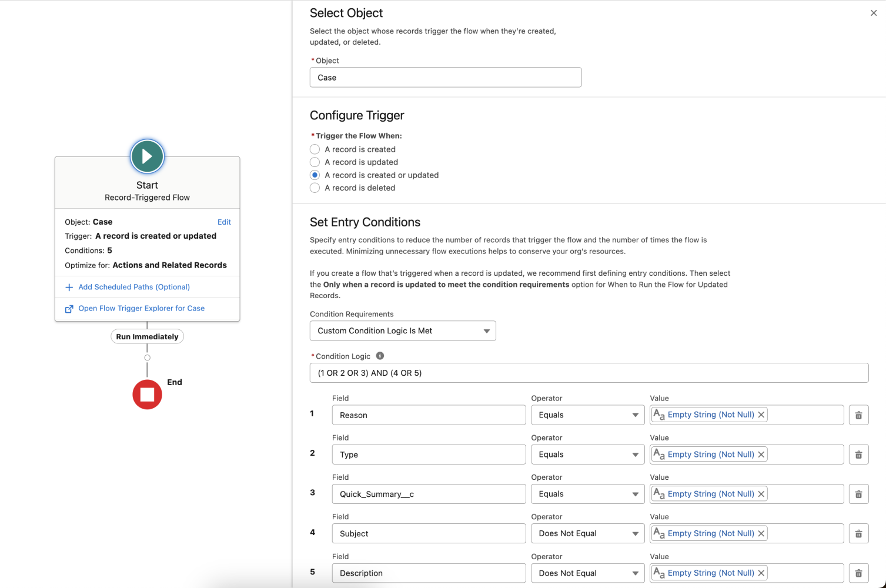Click Add Scheduled Paths (Optional)
Image resolution: width=886 pixels, height=588 pixels.
coord(133,286)
